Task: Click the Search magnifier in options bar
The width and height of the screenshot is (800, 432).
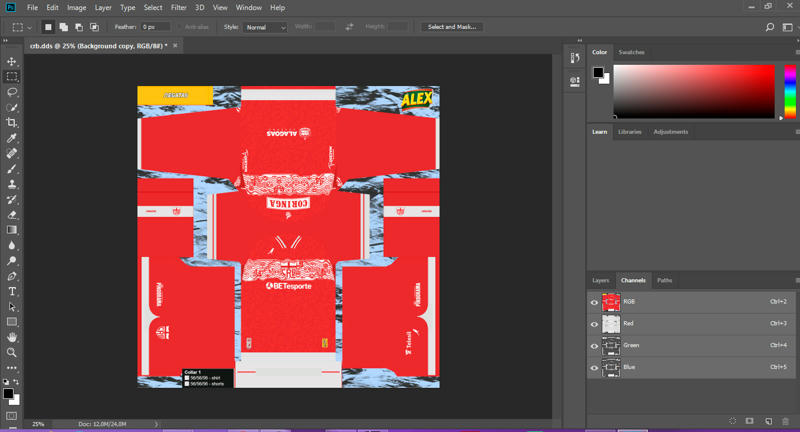Action: pos(769,27)
